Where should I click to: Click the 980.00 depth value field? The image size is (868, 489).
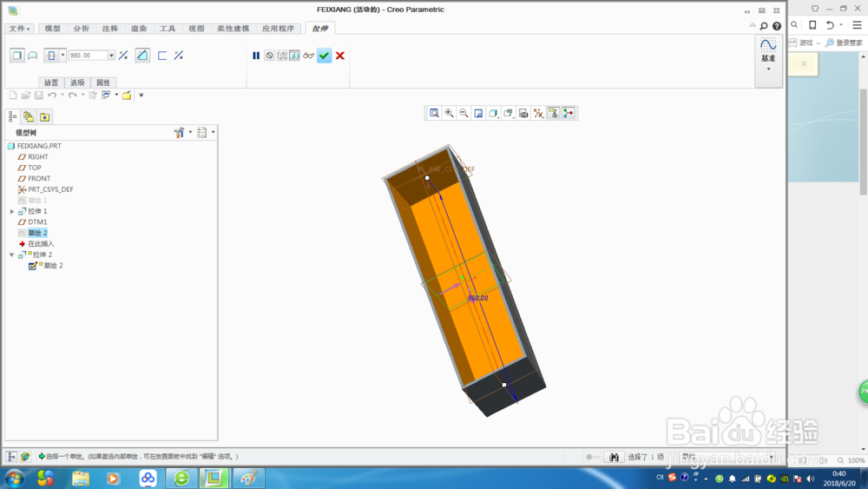pyautogui.click(x=88, y=56)
